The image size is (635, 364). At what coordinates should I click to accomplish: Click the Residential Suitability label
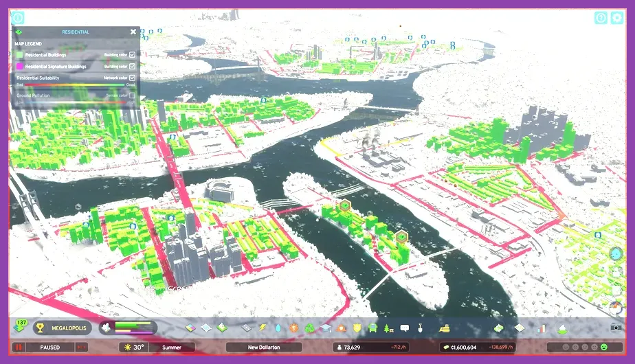(38, 78)
